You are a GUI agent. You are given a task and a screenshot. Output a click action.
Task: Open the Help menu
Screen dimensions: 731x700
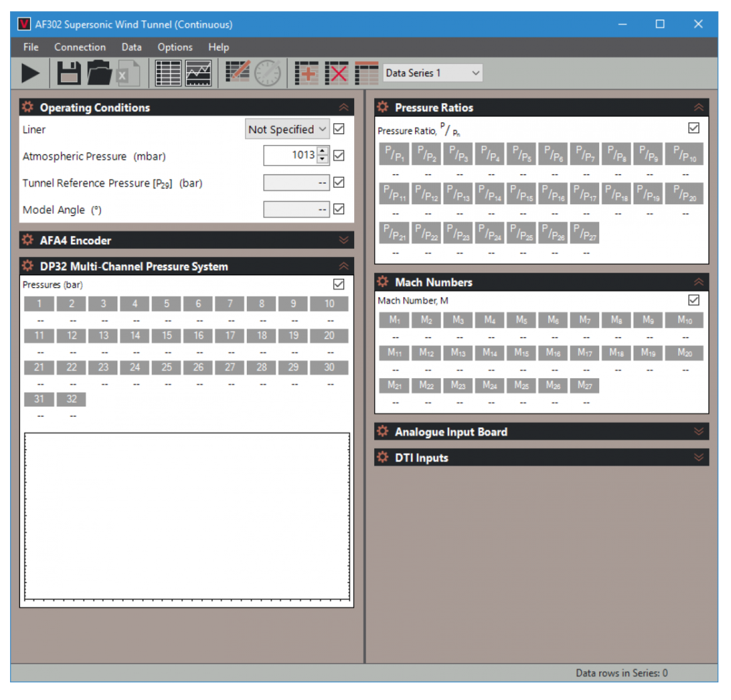(x=219, y=47)
